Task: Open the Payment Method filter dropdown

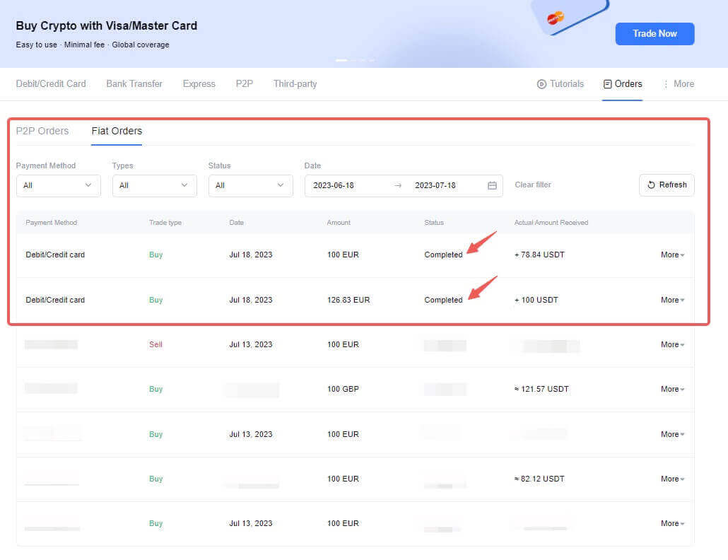Action: coord(58,185)
